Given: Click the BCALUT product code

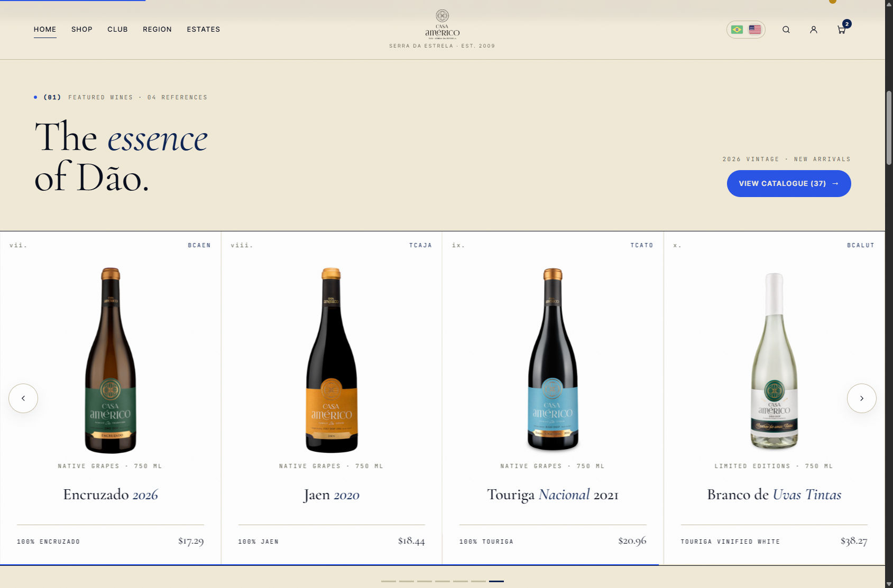Looking at the screenshot, I should (861, 245).
